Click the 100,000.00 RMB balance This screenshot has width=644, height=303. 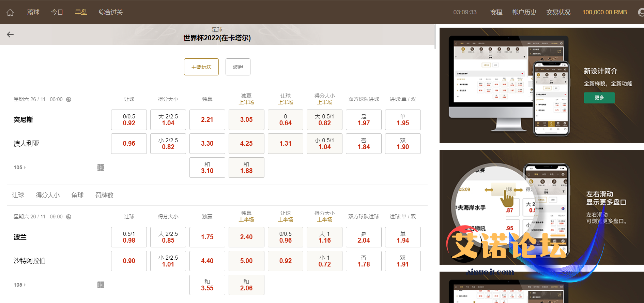[604, 12]
